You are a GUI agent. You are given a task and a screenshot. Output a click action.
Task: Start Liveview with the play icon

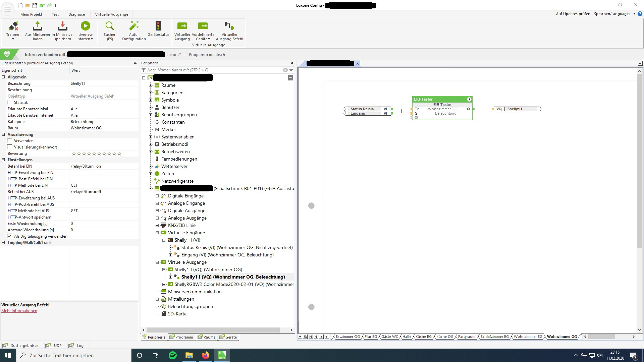[x=85, y=26]
